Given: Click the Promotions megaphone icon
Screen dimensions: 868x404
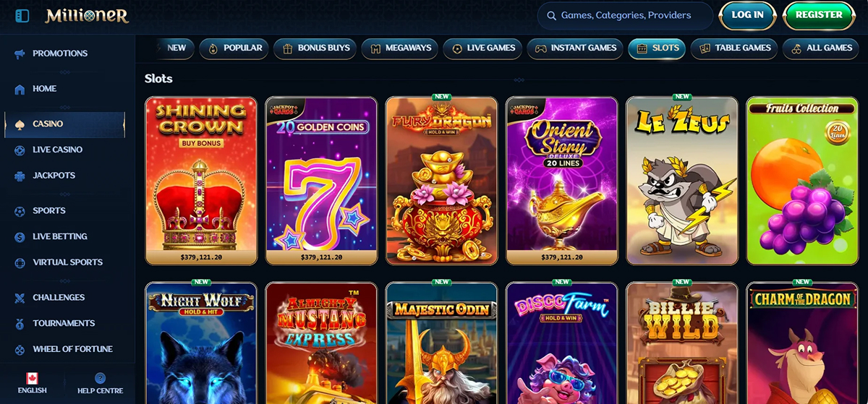Looking at the screenshot, I should [x=20, y=53].
